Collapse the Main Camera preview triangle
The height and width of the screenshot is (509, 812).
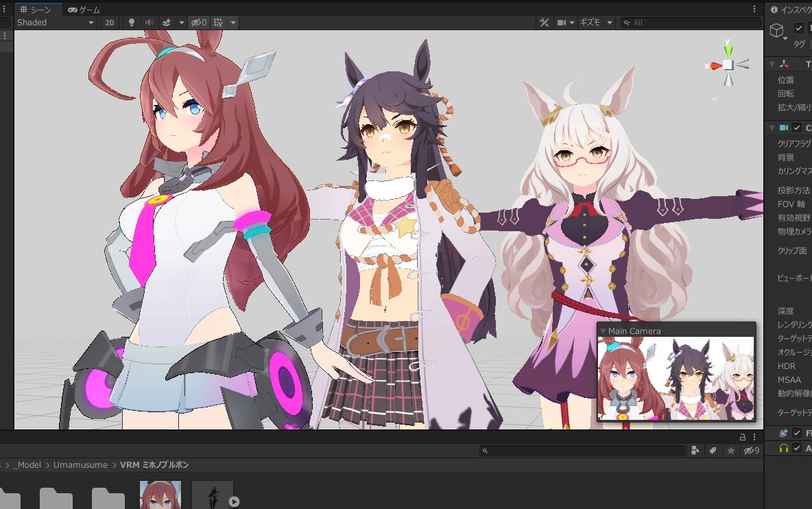pos(603,331)
